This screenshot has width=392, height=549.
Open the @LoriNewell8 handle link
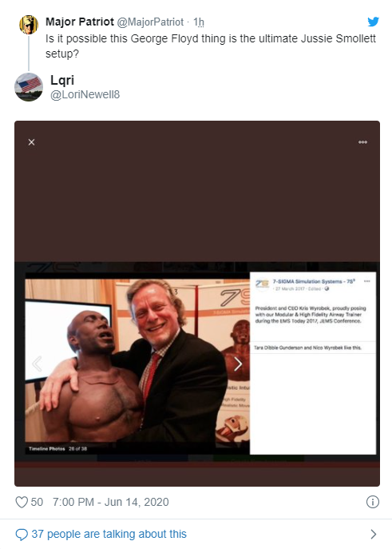[85, 94]
